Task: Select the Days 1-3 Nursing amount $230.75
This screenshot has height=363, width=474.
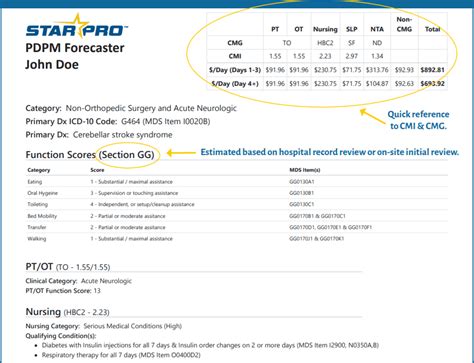Action: pos(325,70)
